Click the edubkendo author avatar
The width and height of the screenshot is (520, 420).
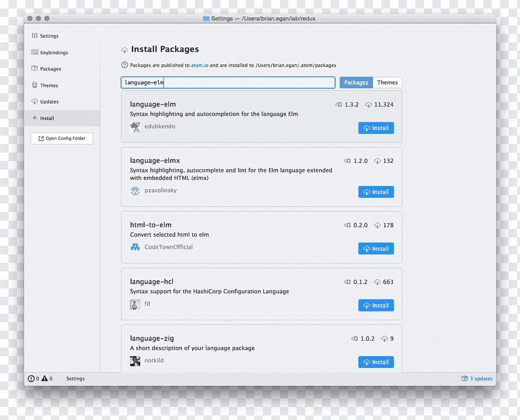pyautogui.click(x=135, y=127)
